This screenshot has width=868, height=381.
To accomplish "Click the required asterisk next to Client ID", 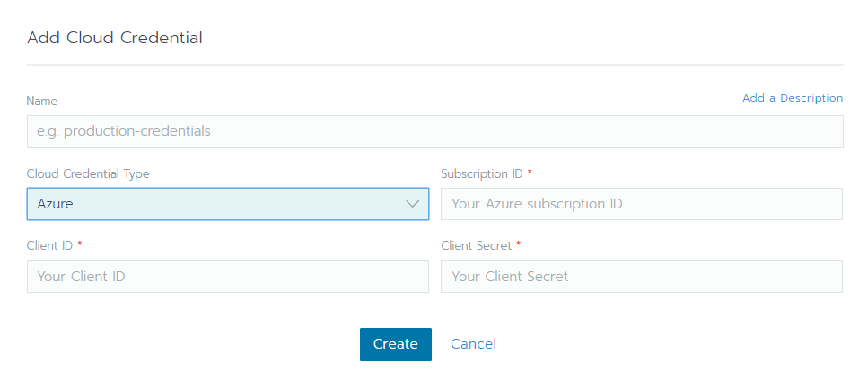I will (x=80, y=244).
